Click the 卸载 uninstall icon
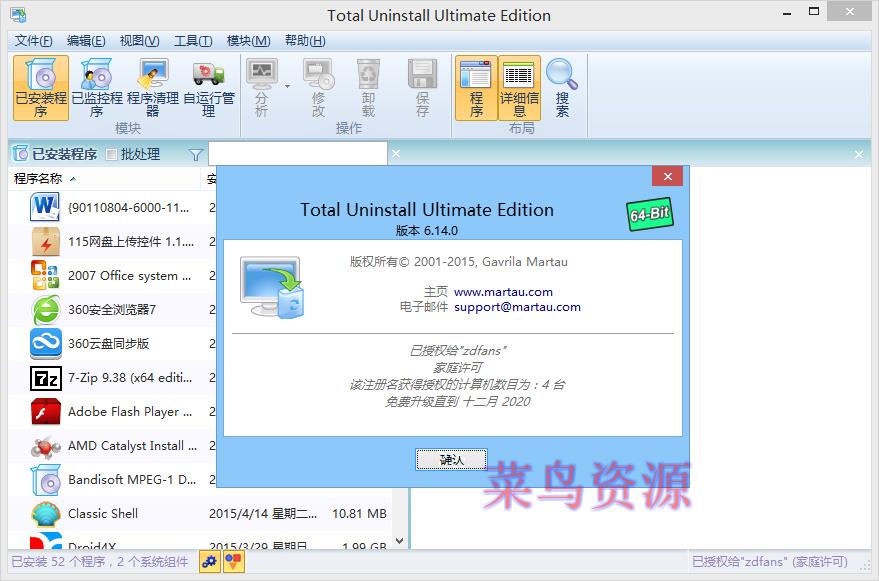The height and width of the screenshot is (581, 879). pos(368,88)
